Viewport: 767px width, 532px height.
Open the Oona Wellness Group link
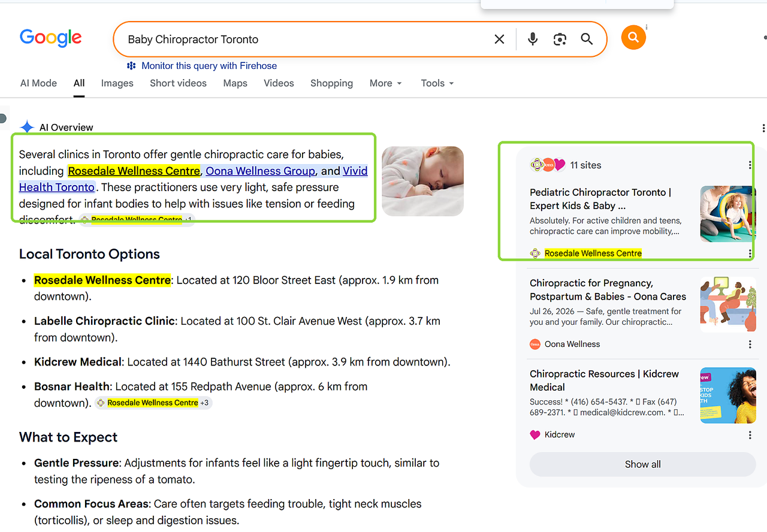260,171
